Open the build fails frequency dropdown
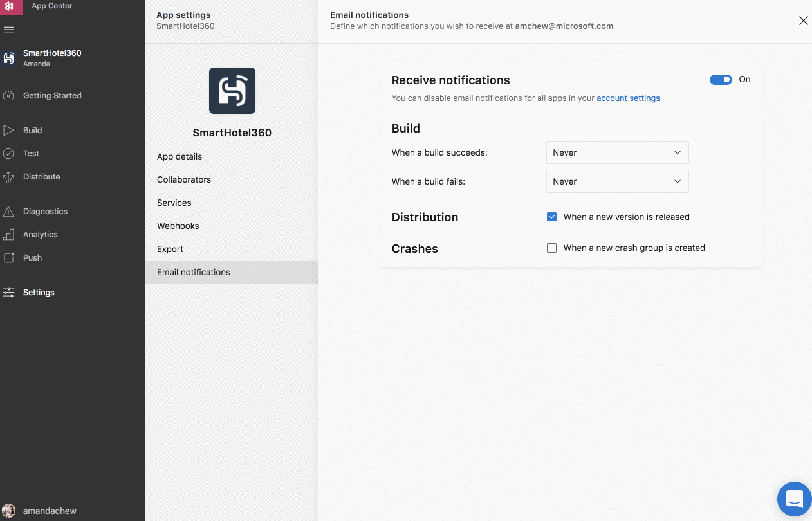 [x=617, y=181]
